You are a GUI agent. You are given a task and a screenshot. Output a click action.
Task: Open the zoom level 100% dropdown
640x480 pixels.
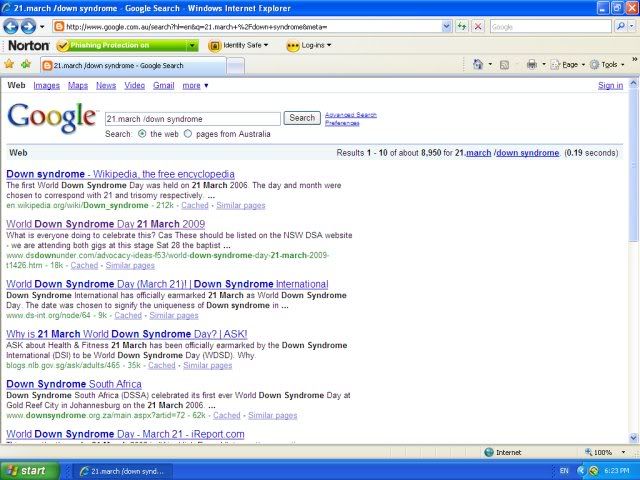click(623, 452)
